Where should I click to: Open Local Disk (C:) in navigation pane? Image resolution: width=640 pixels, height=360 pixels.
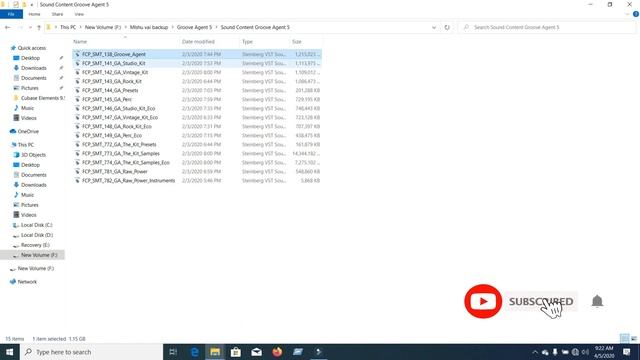click(36, 225)
